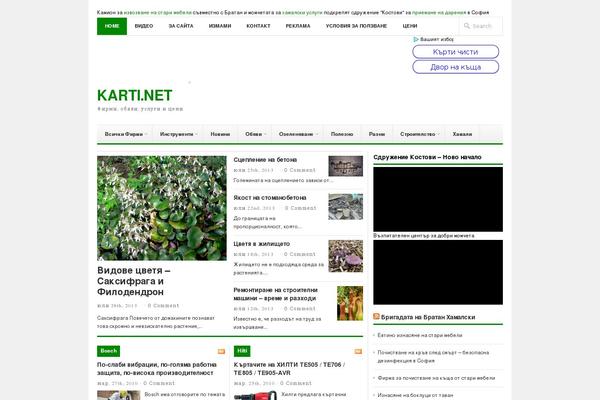Click the Сцепление на бетона thumbnail
Viewport: 600px width, 400px height.
[346, 166]
